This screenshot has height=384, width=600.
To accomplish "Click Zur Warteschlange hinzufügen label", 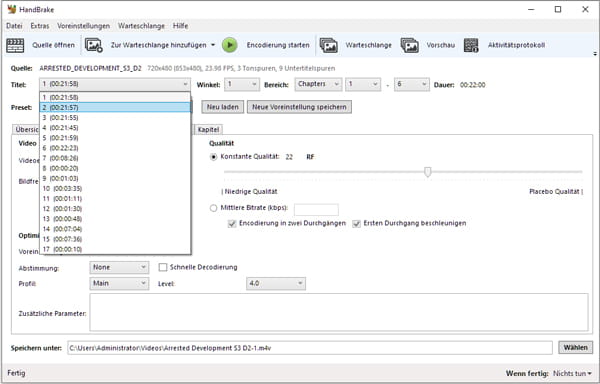I will point(158,45).
